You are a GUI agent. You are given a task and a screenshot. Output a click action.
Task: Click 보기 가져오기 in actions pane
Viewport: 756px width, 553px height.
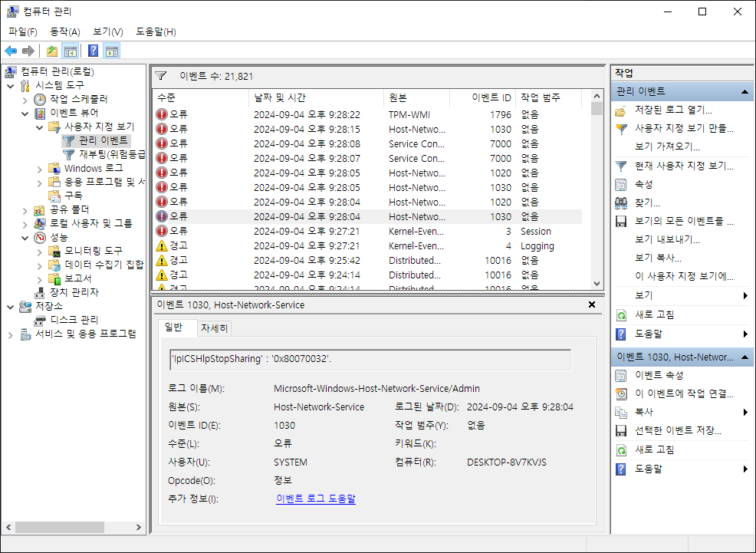[x=667, y=146]
